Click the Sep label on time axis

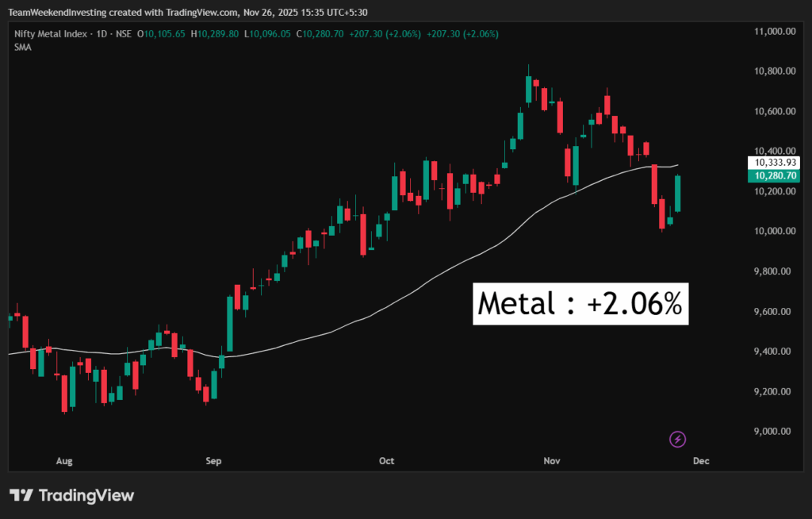(x=213, y=460)
